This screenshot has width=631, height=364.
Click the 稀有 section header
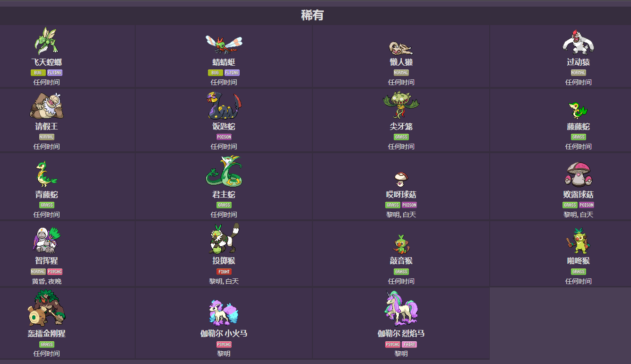pos(312,15)
